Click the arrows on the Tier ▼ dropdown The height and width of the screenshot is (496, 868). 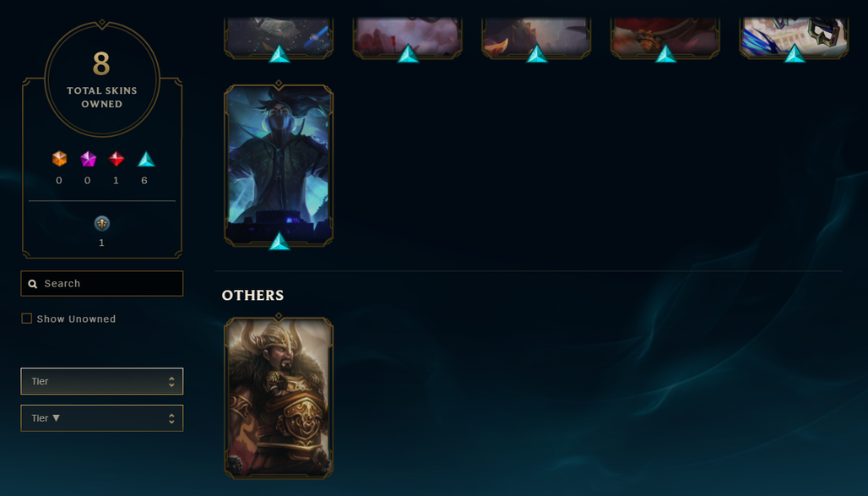[171, 418]
